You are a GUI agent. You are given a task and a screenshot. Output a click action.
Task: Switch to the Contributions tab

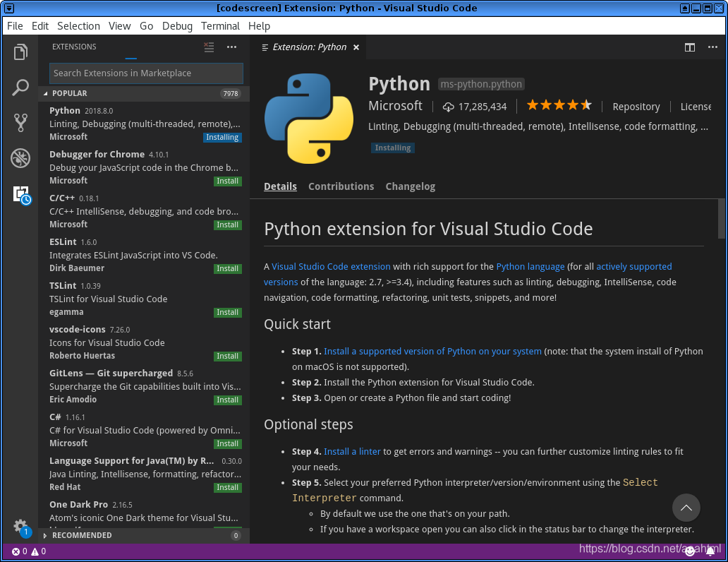(x=341, y=186)
